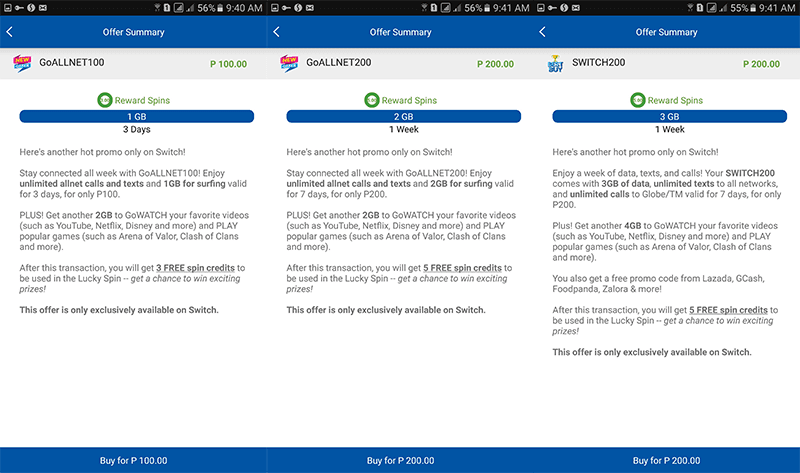Tap Reward Spins label on the SWITCH200 screen
Screen dimensions: 800x473
(675, 101)
